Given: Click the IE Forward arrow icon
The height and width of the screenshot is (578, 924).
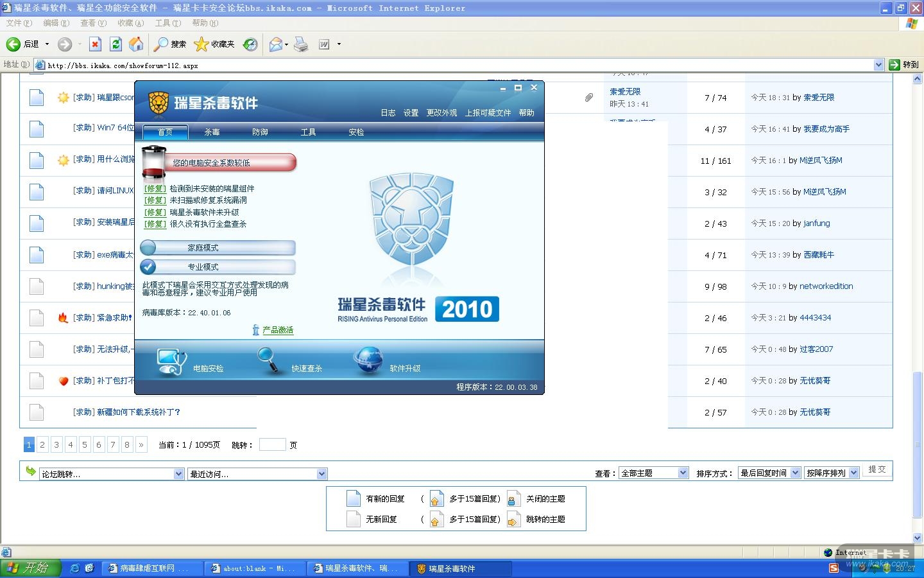Looking at the screenshot, I should click(x=65, y=44).
